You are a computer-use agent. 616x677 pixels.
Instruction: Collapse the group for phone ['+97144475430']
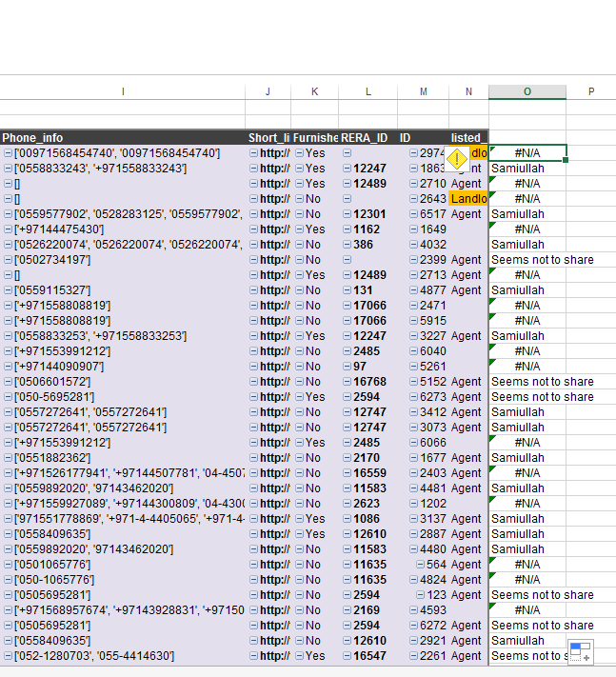point(8,229)
